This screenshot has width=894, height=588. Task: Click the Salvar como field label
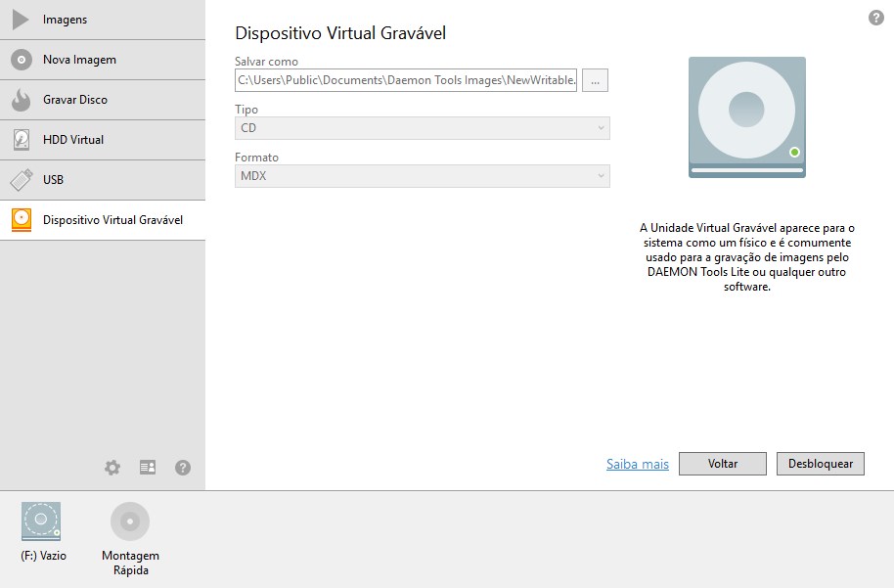(x=266, y=62)
